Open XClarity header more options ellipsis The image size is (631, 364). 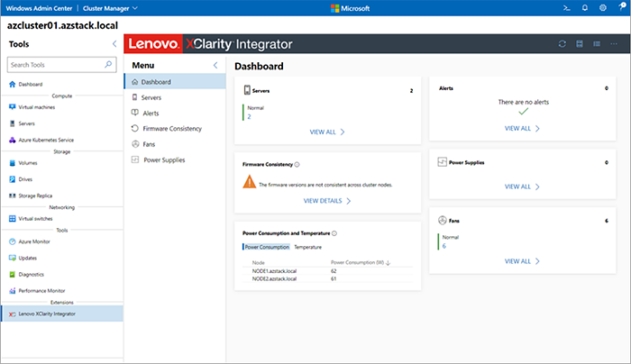614,44
